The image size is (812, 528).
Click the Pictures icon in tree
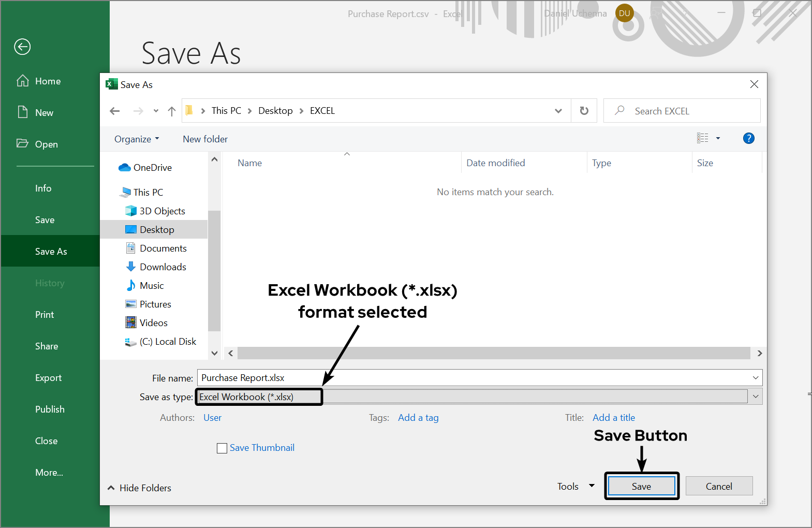(x=131, y=304)
